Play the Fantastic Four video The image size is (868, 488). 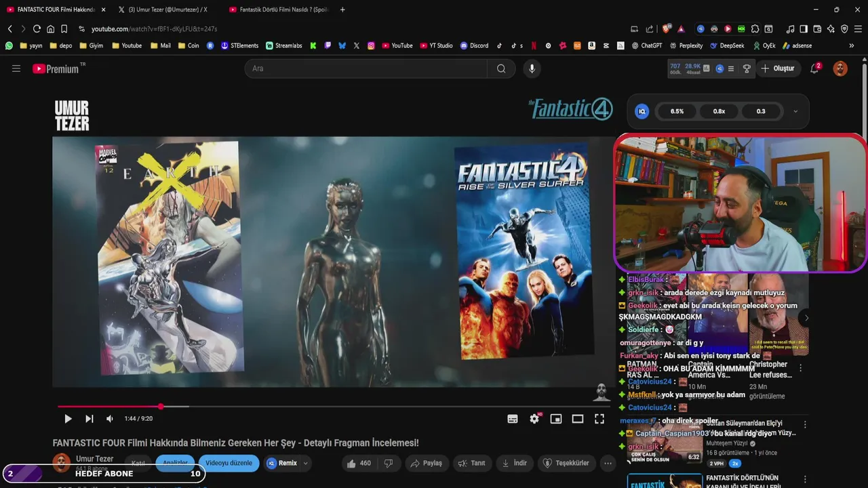[x=68, y=419]
